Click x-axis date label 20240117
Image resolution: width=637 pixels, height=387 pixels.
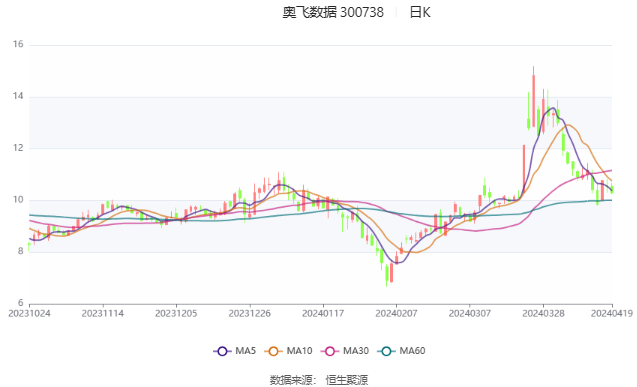tap(323, 313)
